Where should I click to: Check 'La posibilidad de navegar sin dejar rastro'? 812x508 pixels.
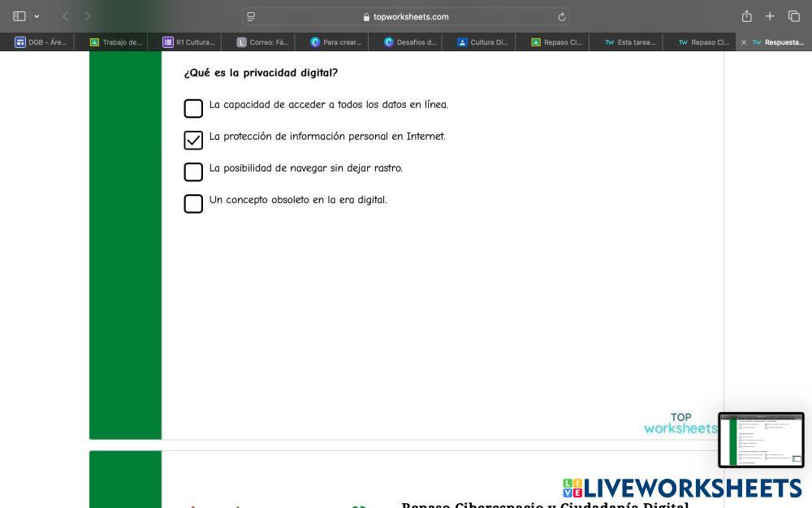coord(193,172)
